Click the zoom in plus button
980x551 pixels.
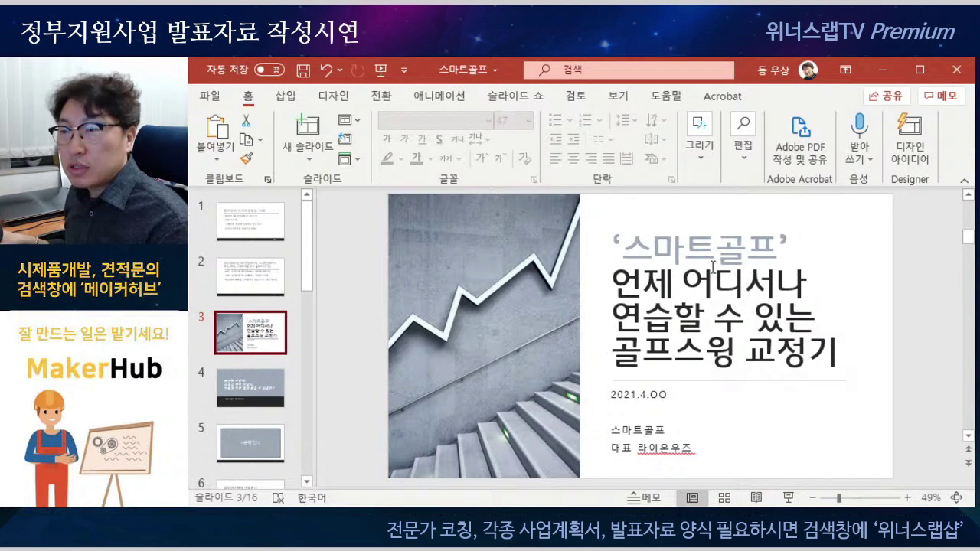[907, 497]
